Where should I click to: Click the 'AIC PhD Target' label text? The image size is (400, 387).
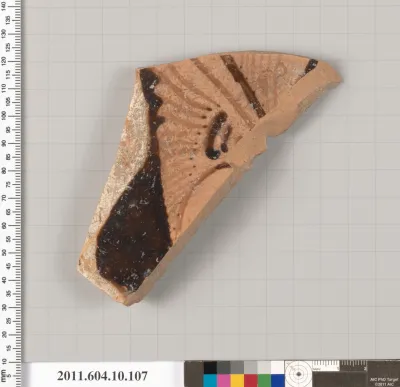384,379
